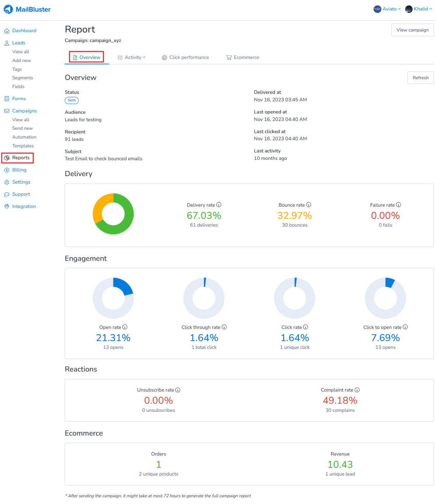Click info icon next to Bounce rate
This screenshot has width=436, height=504.
click(309, 205)
